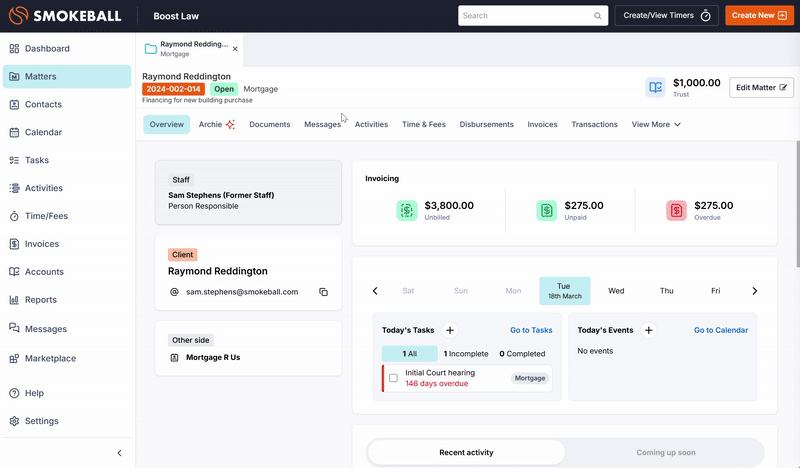Click the Overdue amount icon

coord(676,210)
